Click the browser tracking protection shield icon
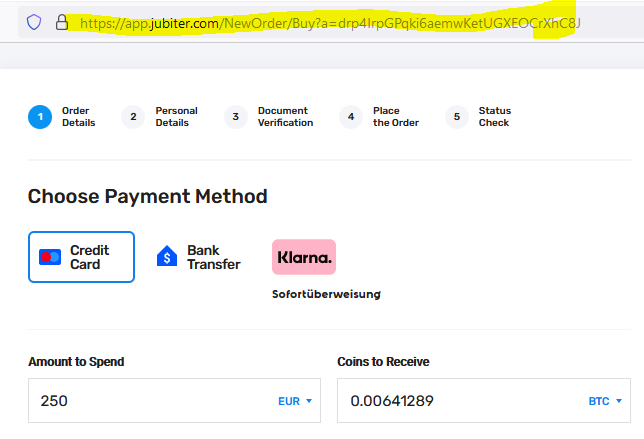The height and width of the screenshot is (439, 644). click(x=34, y=22)
